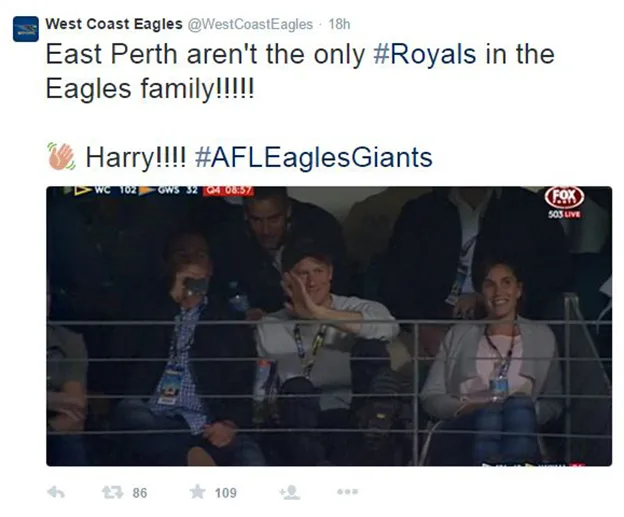Reply to the tweet with arrow icon
The height and width of the screenshot is (517, 624).
click(x=57, y=492)
